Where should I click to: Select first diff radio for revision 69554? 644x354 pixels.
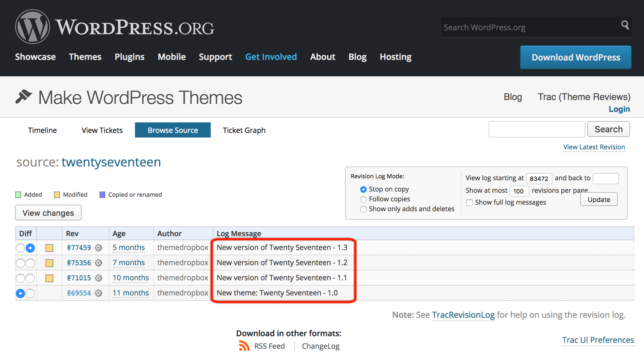20,293
